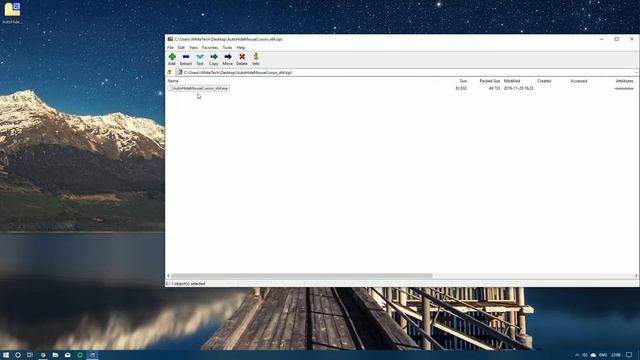The image size is (640, 360).
Task: Open the Cortana search circle in the taskbar
Action: point(18,355)
